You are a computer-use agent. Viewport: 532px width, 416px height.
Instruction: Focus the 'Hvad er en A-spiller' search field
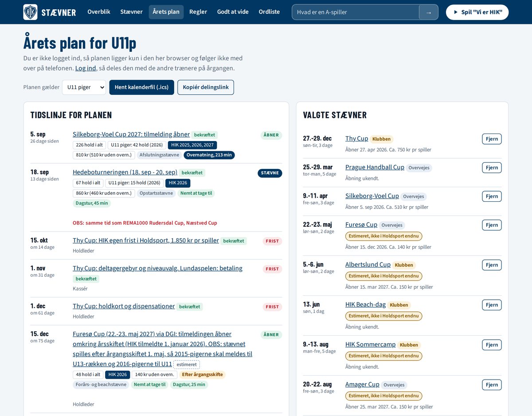coord(356,12)
